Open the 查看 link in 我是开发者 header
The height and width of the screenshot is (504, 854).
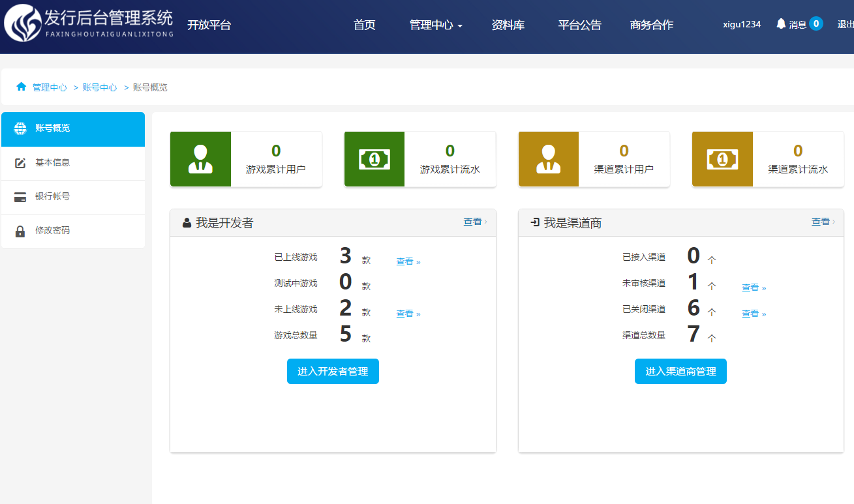(x=474, y=222)
